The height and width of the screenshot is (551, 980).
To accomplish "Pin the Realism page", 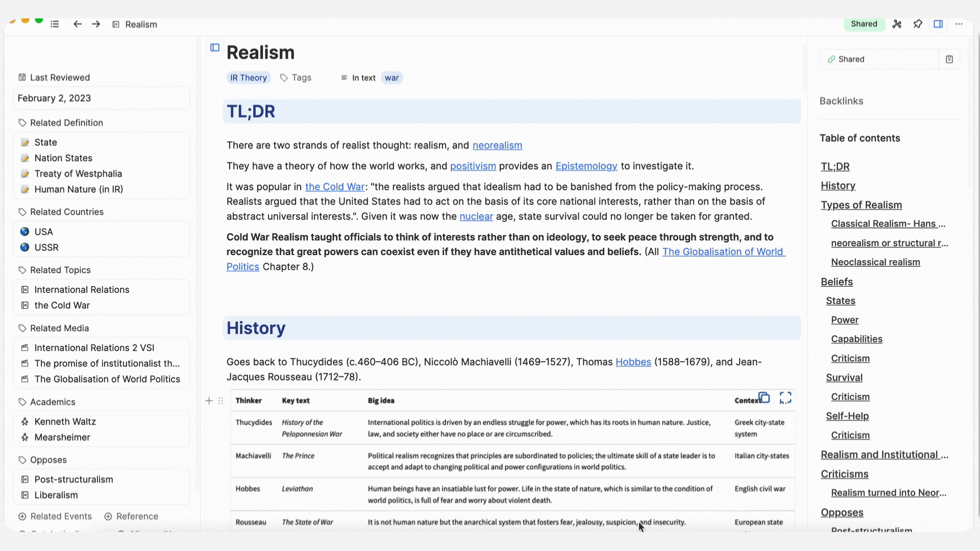I will click(x=918, y=24).
